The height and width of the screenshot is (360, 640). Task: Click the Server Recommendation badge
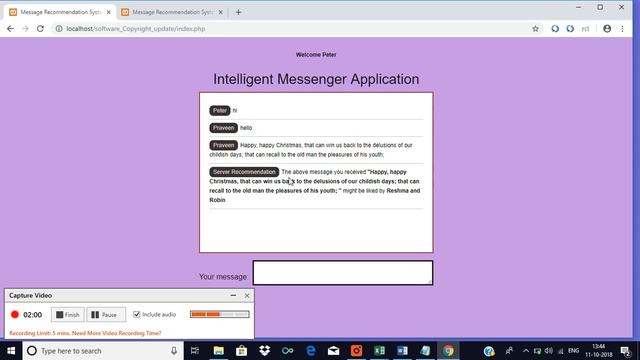coord(244,172)
